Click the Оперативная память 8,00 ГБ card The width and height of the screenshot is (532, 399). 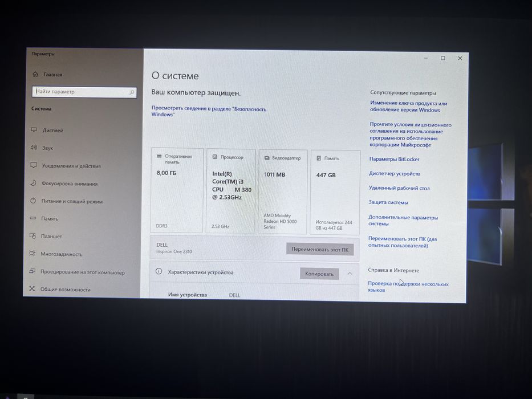[x=177, y=190]
